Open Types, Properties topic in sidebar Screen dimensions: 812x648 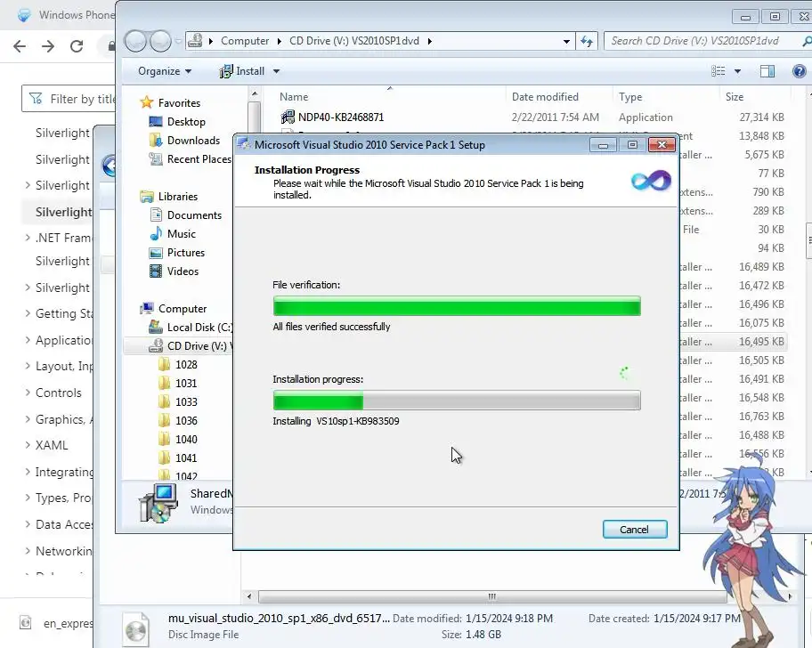click(63, 498)
